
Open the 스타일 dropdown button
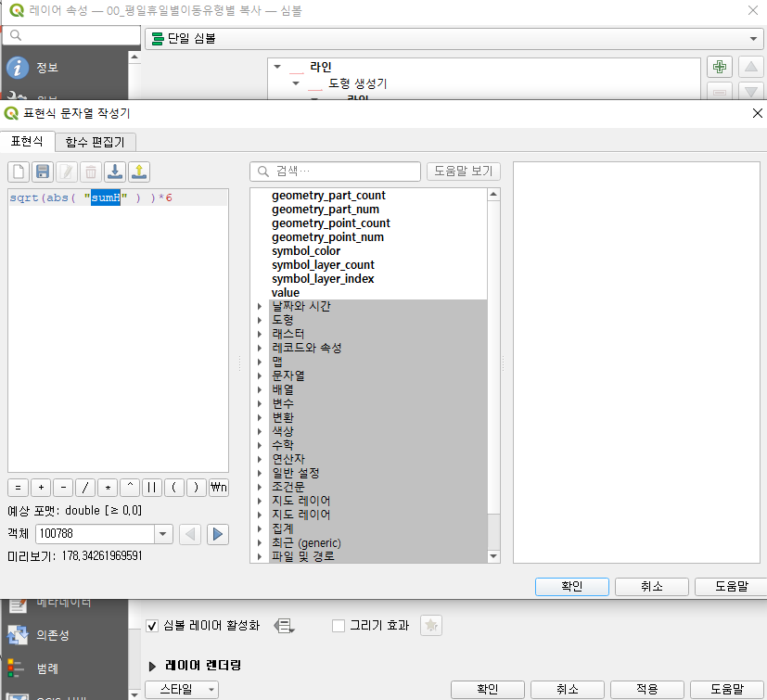click(182, 690)
